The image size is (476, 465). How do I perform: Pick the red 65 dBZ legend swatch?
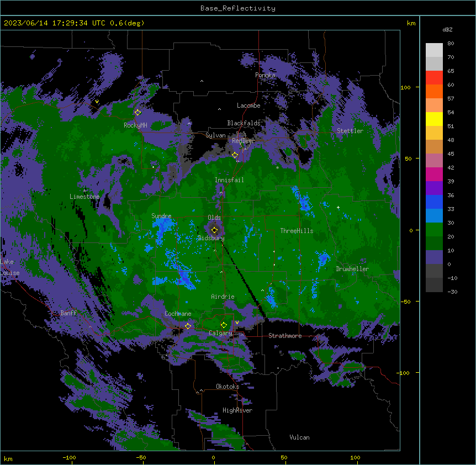pos(434,77)
